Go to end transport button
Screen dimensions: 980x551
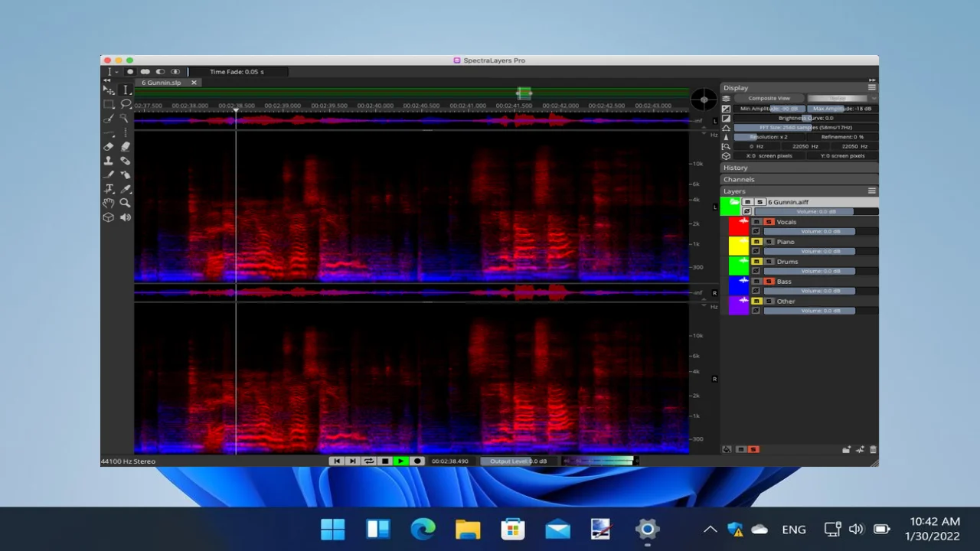[352, 461]
